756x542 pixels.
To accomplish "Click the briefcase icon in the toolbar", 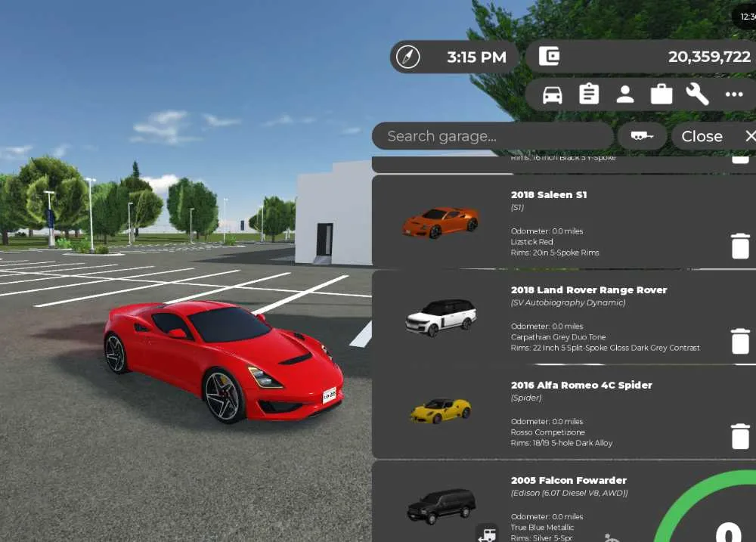I will pyautogui.click(x=661, y=94).
